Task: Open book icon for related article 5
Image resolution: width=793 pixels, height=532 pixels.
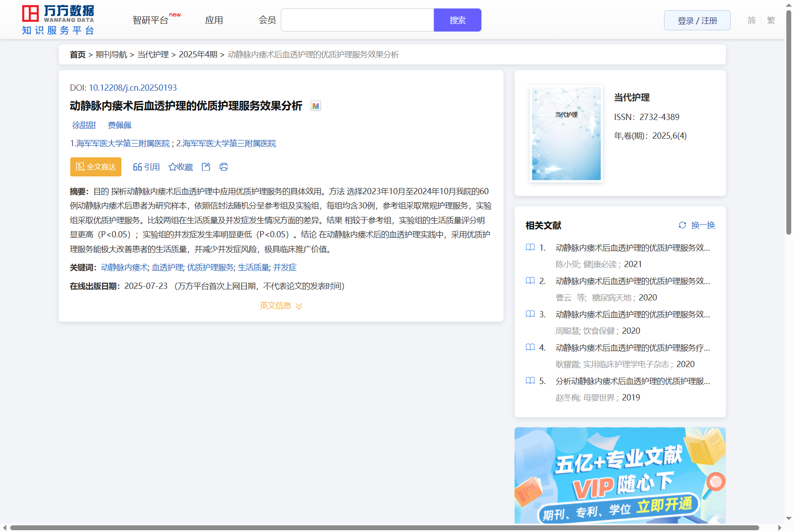Action: [530, 381]
